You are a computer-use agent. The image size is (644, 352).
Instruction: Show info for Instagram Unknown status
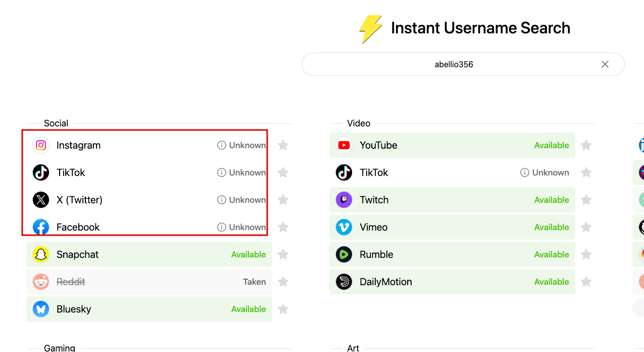(221, 145)
